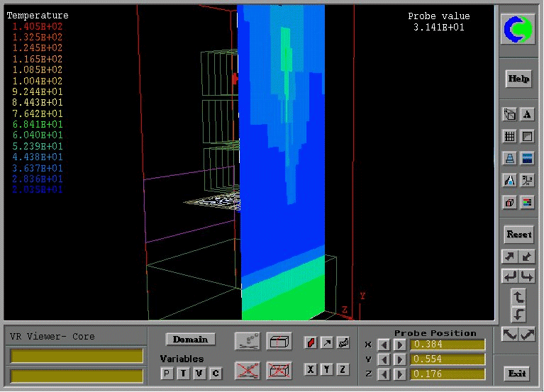Click the colour legend bars icon

point(528,203)
